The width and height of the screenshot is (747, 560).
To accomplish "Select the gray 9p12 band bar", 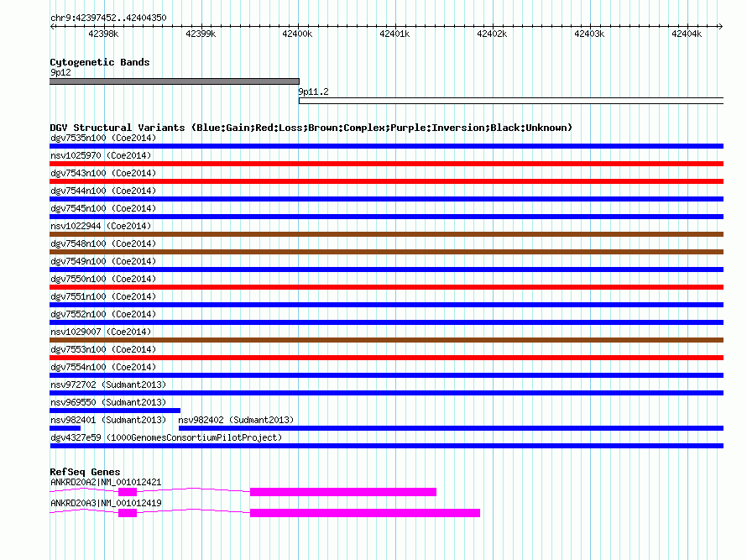I will 175,81.
